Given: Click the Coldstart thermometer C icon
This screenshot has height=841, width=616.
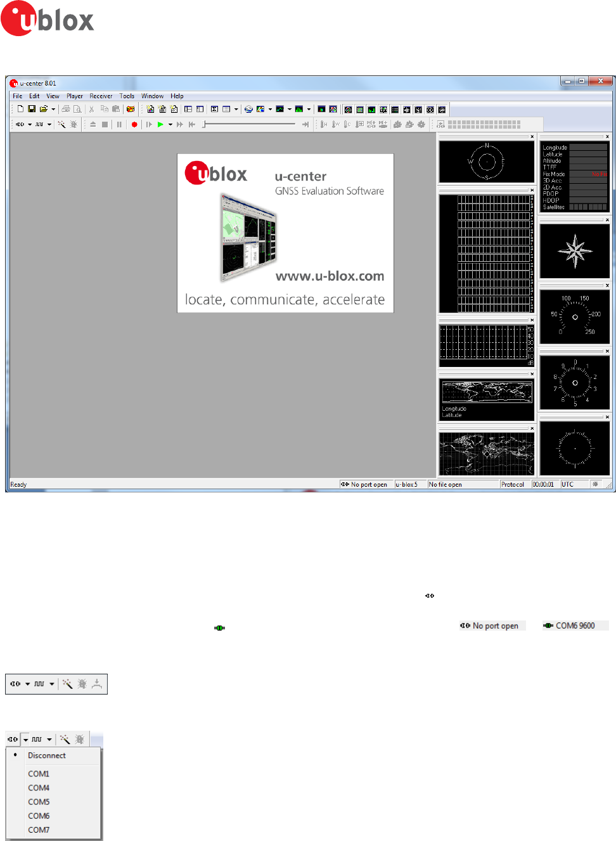Looking at the screenshot, I should (x=347, y=124).
